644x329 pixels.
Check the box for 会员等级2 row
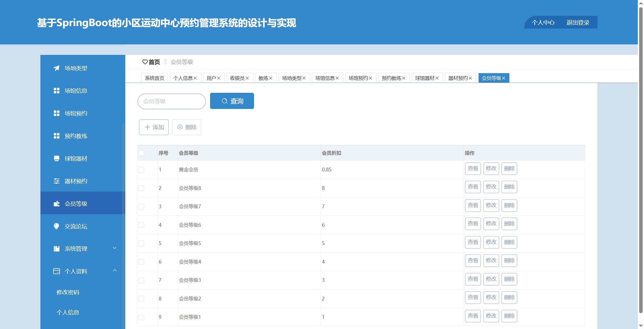[141, 299]
